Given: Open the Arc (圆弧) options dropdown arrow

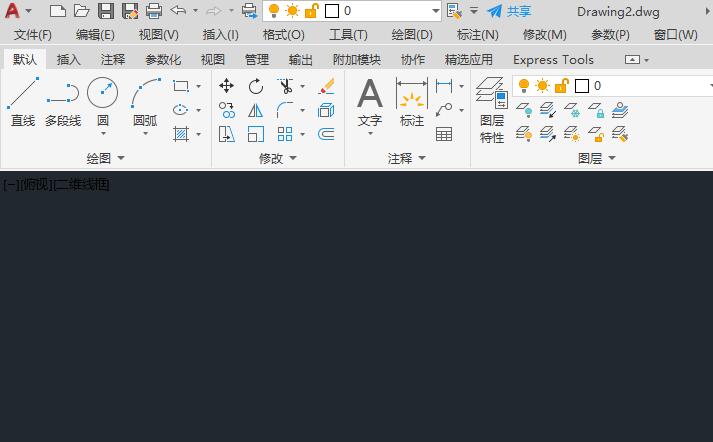Looking at the screenshot, I should (146, 134).
